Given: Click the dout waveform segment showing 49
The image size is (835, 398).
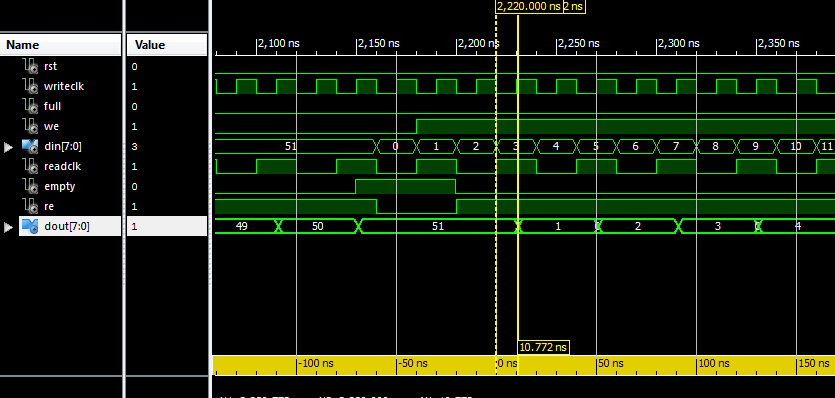Looking at the screenshot, I should tap(246, 226).
